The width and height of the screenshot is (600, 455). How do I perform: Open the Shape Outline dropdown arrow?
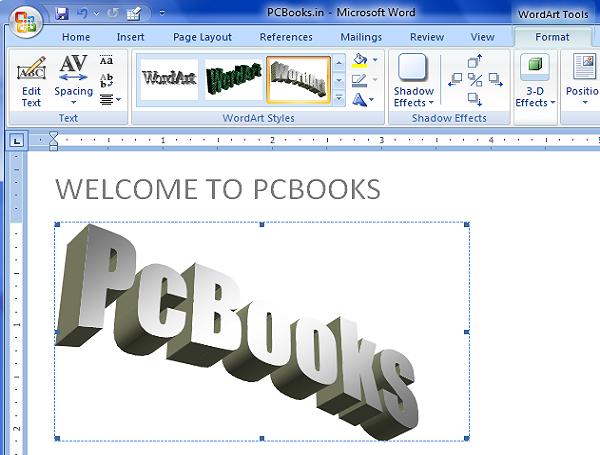375,80
